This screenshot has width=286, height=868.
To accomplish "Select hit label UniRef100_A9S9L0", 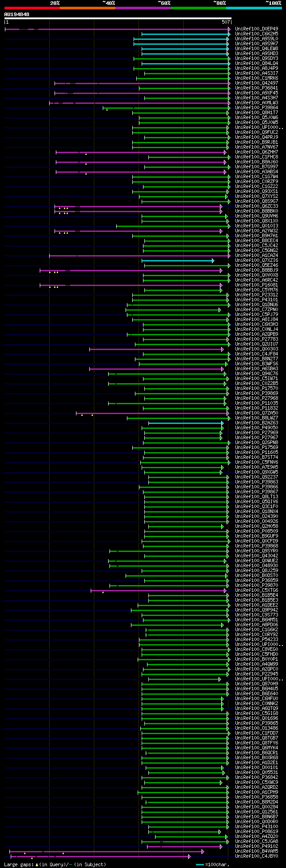I will [x=257, y=38].
